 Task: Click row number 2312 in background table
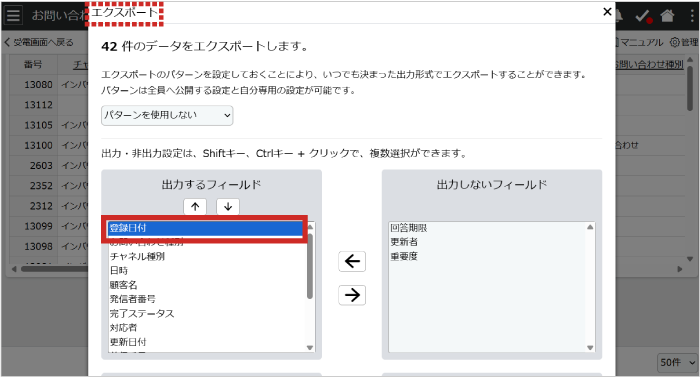pyautogui.click(x=41, y=206)
